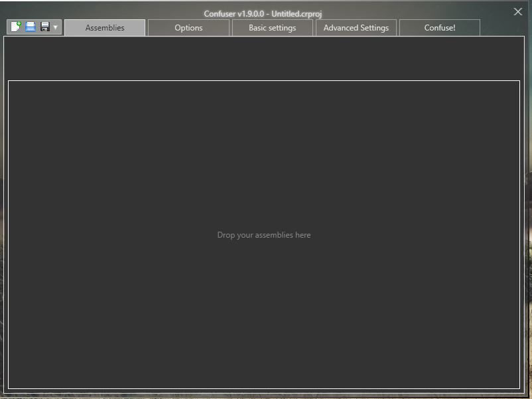532x399 pixels.
Task: Expand the save options dropdown arrow
Action: click(x=55, y=27)
